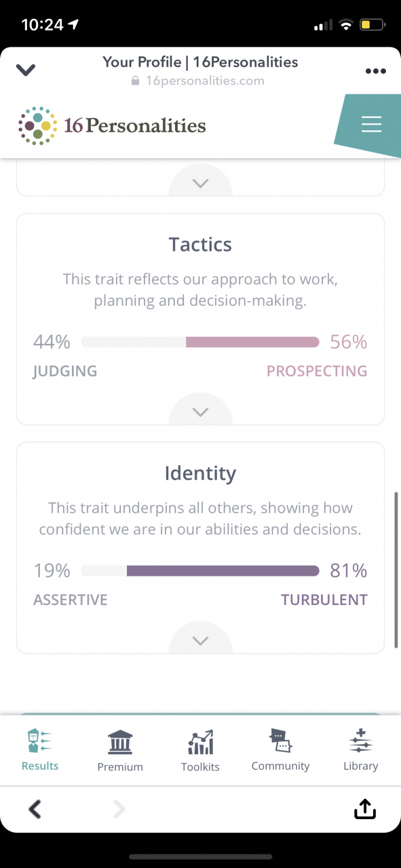Image resolution: width=401 pixels, height=868 pixels.
Task: Tap the 16personalities.com address field
Action: (197, 81)
